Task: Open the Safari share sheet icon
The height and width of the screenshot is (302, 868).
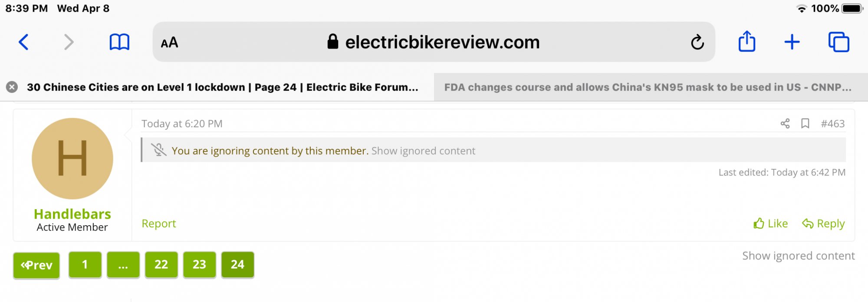Action: pyautogui.click(x=747, y=42)
